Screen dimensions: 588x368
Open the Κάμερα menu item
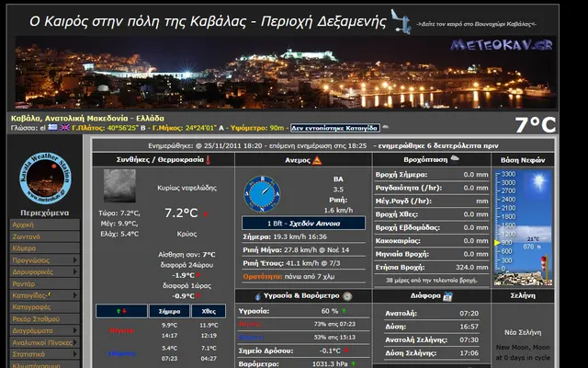[45, 248]
